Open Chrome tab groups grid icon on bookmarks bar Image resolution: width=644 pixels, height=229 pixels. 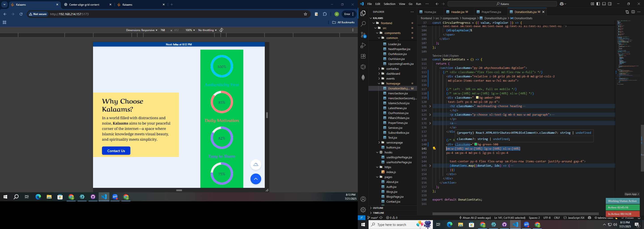[4, 23]
